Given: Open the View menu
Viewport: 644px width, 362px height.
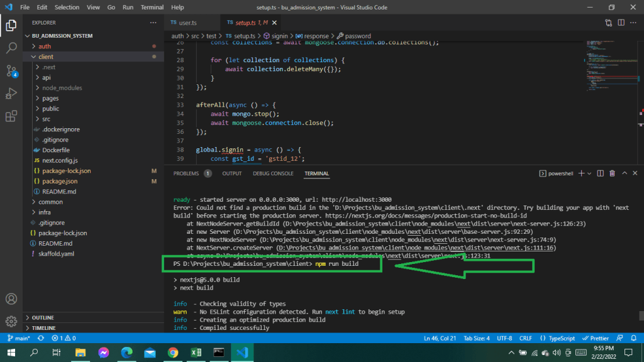Looking at the screenshot, I should click(x=93, y=8).
